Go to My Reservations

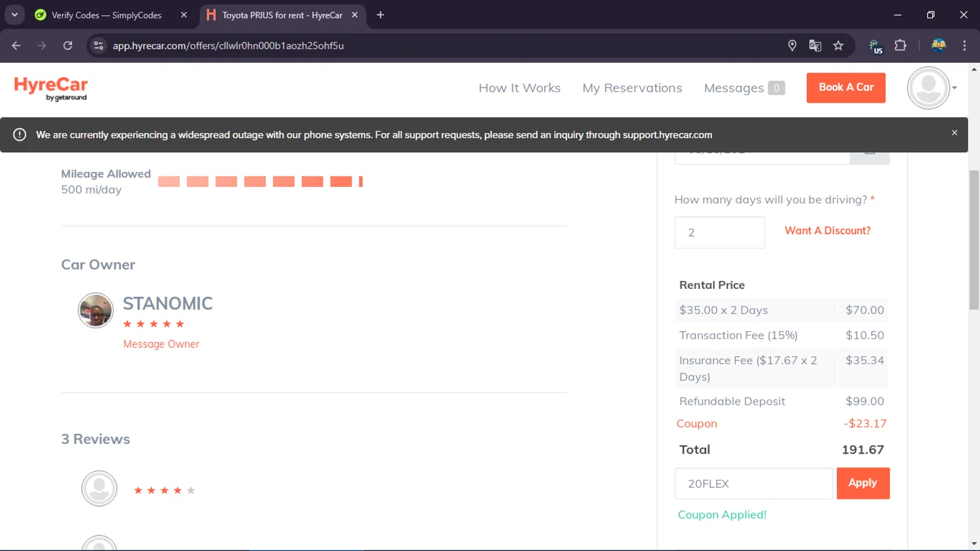[632, 88]
